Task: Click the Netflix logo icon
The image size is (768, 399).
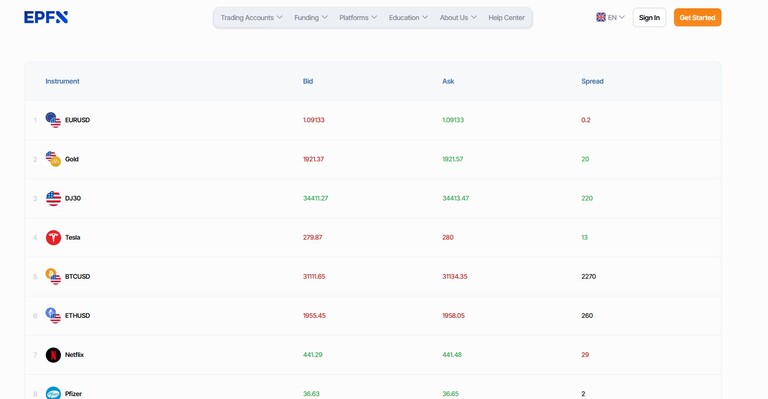Action: (x=53, y=355)
